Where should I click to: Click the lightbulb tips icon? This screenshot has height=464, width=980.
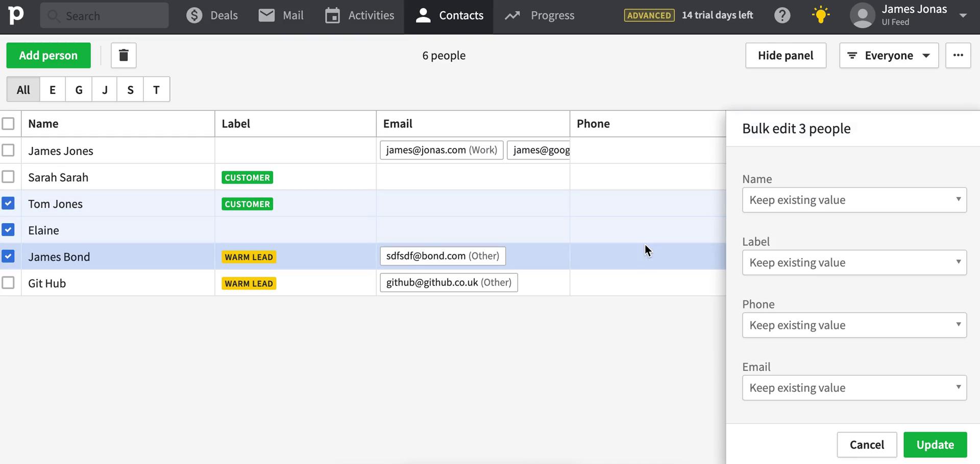coord(820,15)
